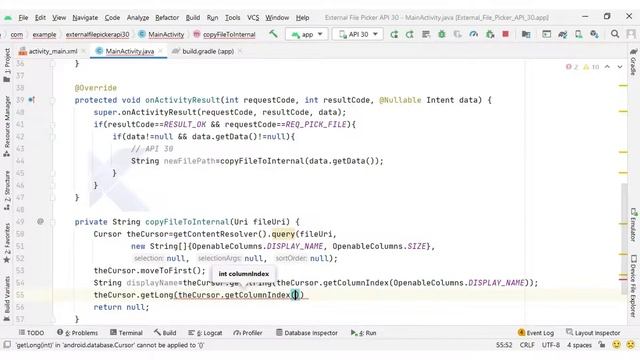Go to previous highlighted error up arrow
Screen dimensions: 640x360
click(607, 67)
